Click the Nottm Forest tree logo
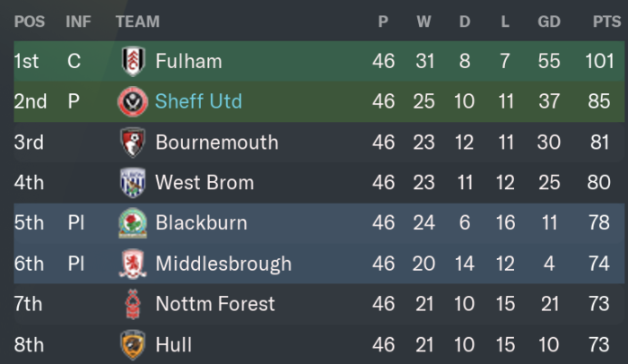Screen dimensions: 628x364 (x=133, y=304)
